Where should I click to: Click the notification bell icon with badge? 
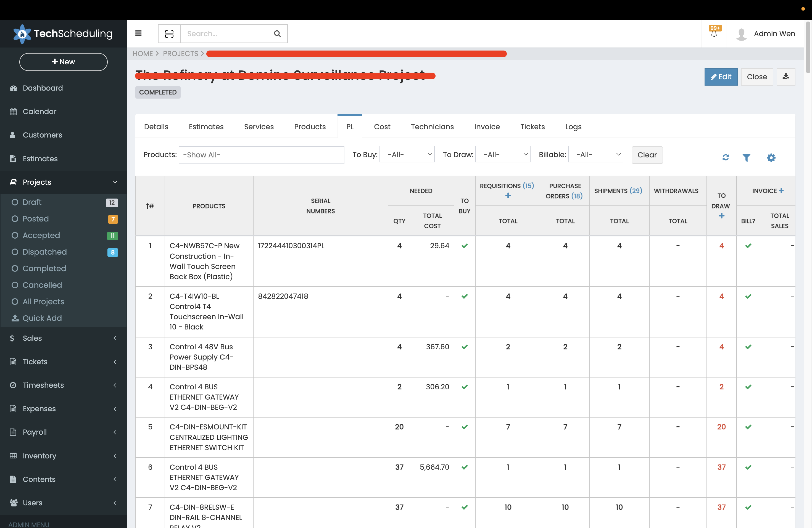pos(714,33)
